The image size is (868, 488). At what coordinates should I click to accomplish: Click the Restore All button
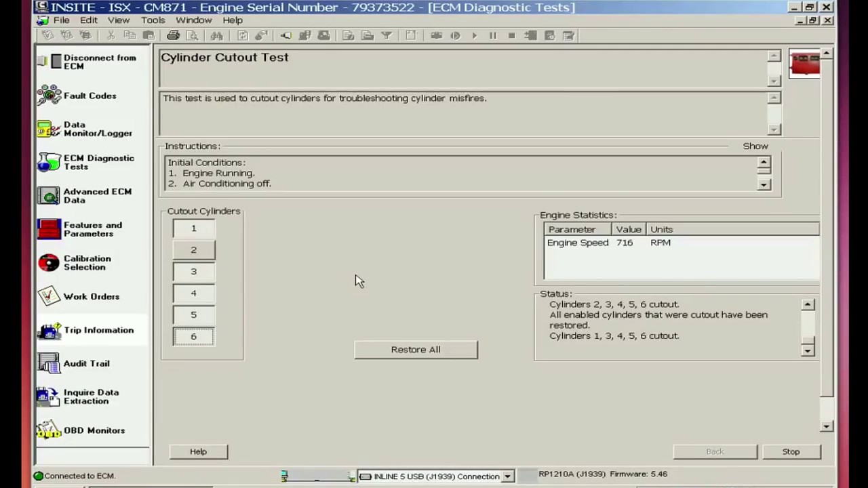(416, 350)
